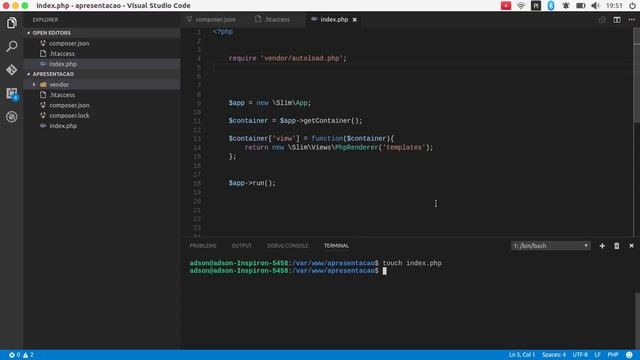
Task: Create a new terminal with the plus icon
Action: [x=602, y=246]
